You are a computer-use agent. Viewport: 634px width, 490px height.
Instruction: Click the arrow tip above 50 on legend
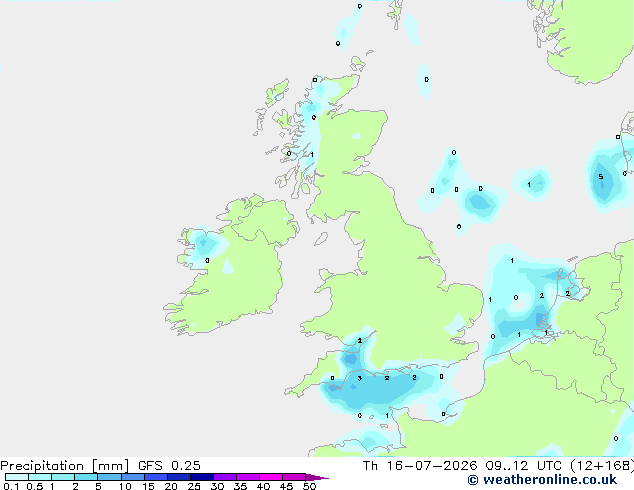317,477
